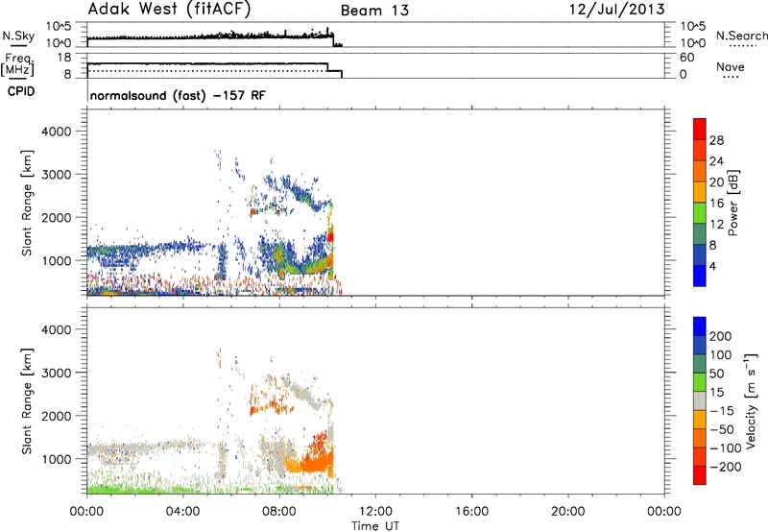Click 'normalsound (fast) -157 RF' text

[x=178, y=95]
